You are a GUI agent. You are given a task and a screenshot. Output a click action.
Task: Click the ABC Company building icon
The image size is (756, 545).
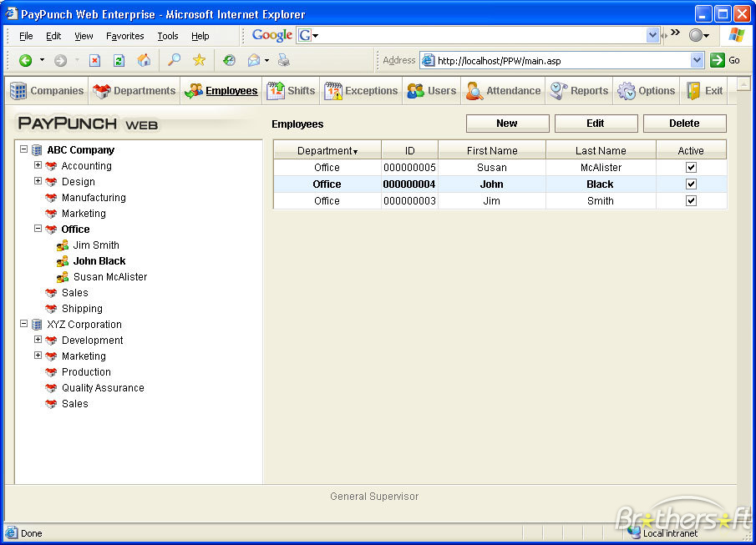point(37,150)
